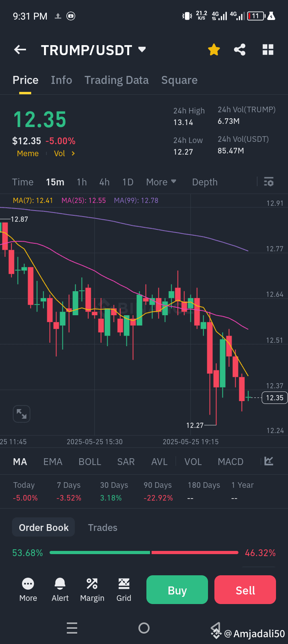Image resolution: width=288 pixels, height=644 pixels.
Task: Toggle the BOLL indicator
Action: 90,462
